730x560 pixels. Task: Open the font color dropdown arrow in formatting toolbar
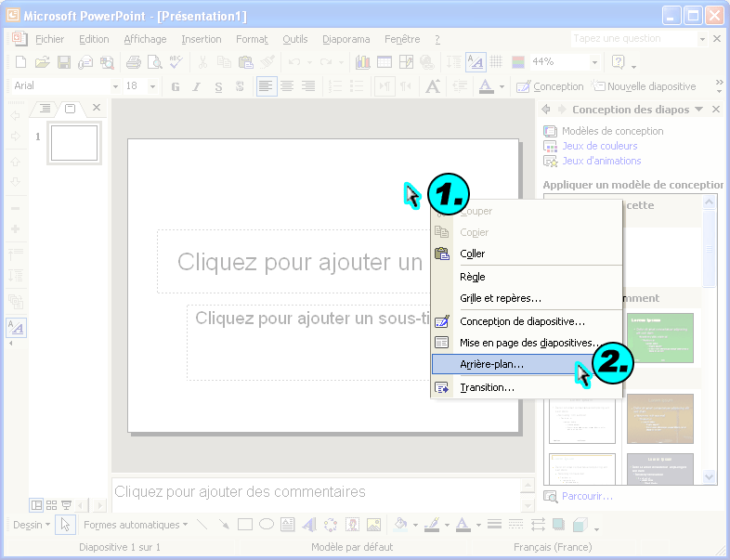(502, 86)
